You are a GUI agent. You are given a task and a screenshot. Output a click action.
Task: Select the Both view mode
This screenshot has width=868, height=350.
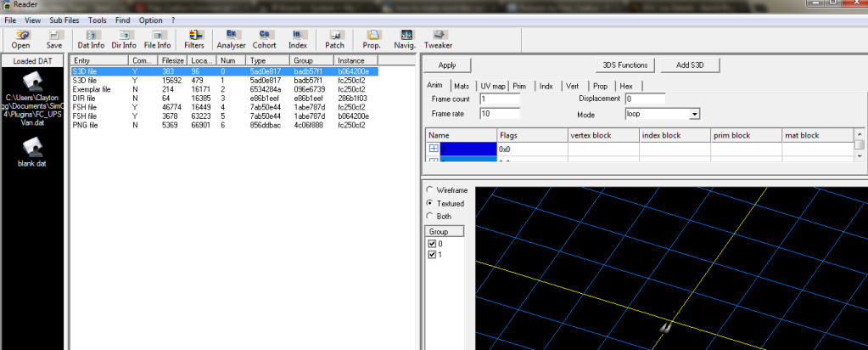pyautogui.click(x=429, y=217)
